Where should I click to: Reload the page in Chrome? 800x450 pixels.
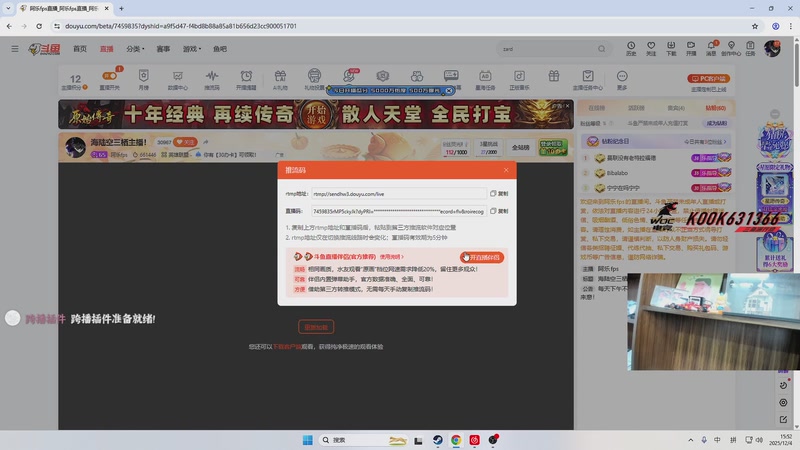[39, 26]
